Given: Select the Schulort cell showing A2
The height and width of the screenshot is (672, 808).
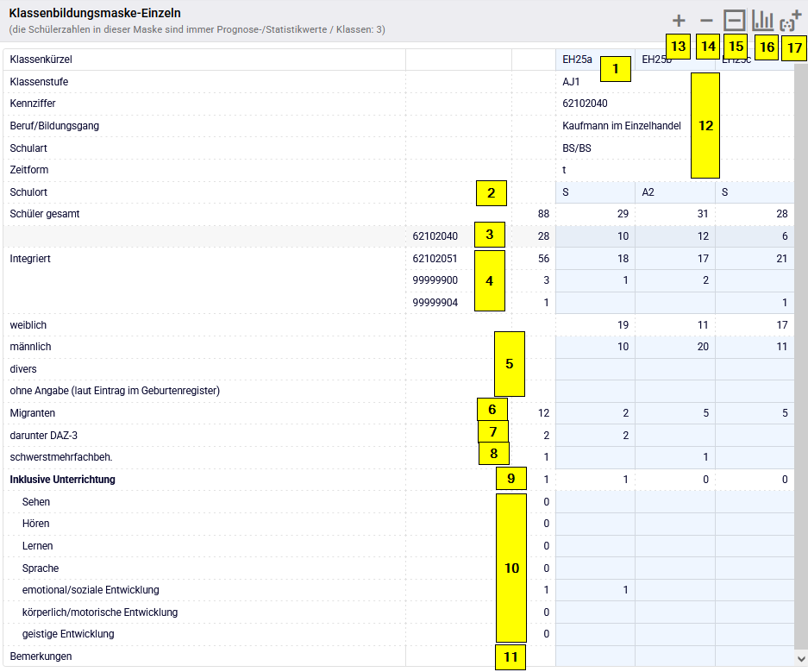Looking at the screenshot, I should [674, 192].
